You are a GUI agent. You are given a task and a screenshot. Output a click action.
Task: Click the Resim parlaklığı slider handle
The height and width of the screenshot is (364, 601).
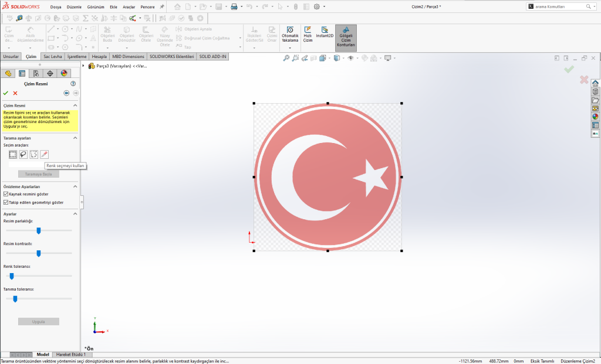pos(39,230)
